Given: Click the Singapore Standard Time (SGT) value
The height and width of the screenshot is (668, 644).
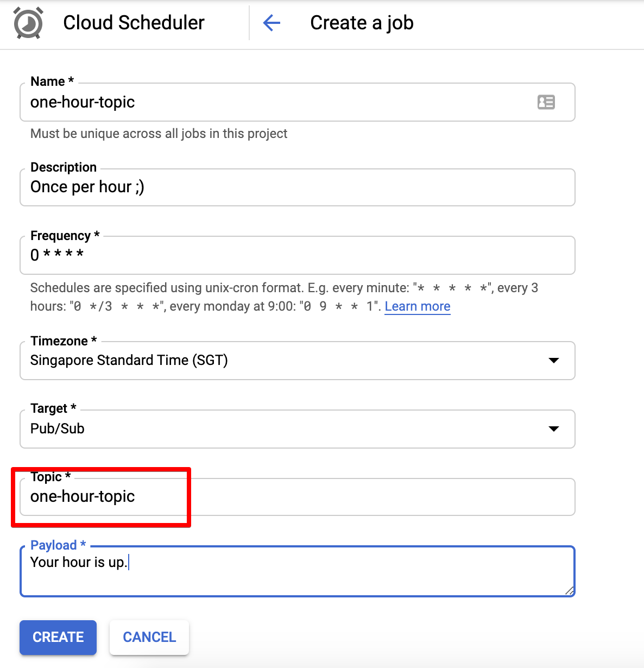Looking at the screenshot, I should [129, 361].
